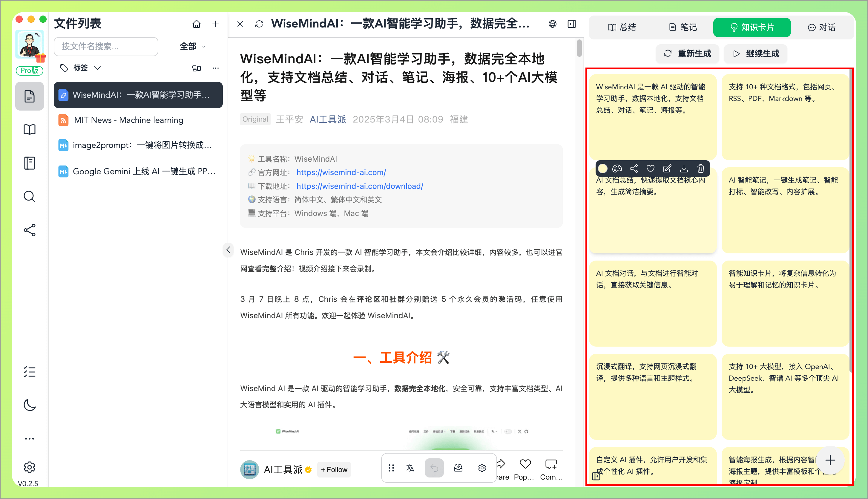Open the share panel from the left sidebar
Image resolution: width=868 pixels, height=499 pixels.
[x=30, y=230]
